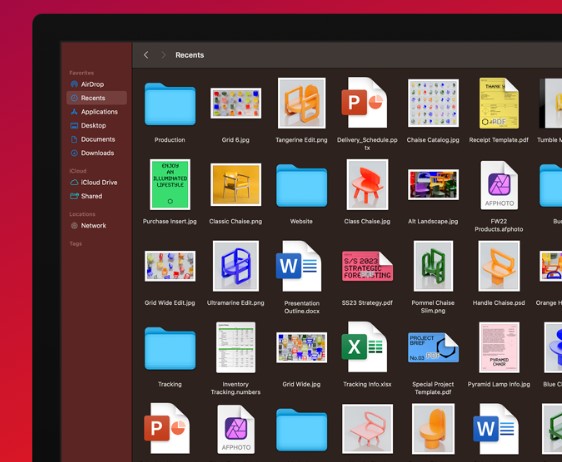Select the Classic Chaise.png thumbnail

point(235,185)
